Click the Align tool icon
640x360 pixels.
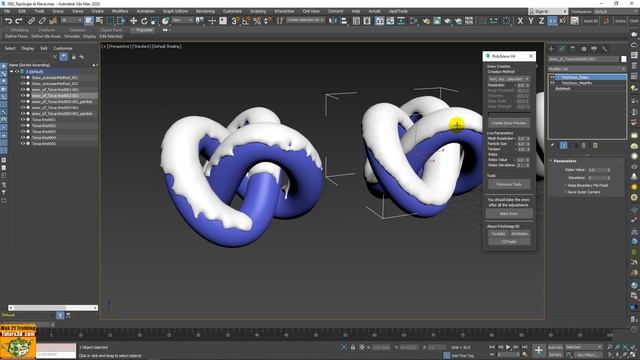[x=344, y=21]
